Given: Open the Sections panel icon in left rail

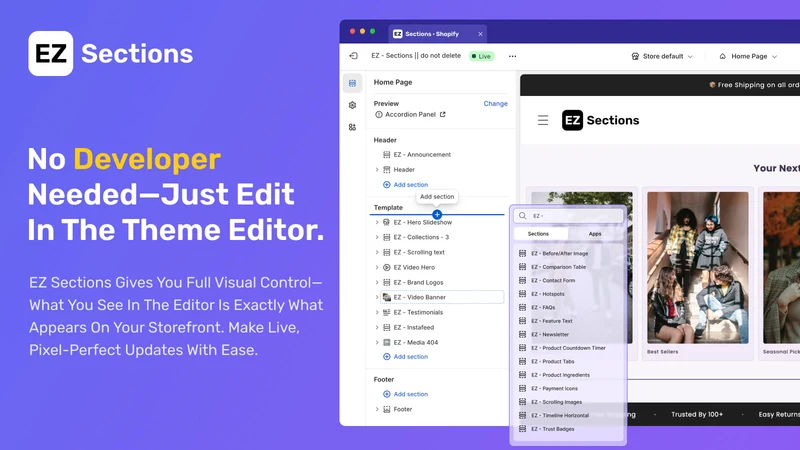Looking at the screenshot, I should point(353,83).
